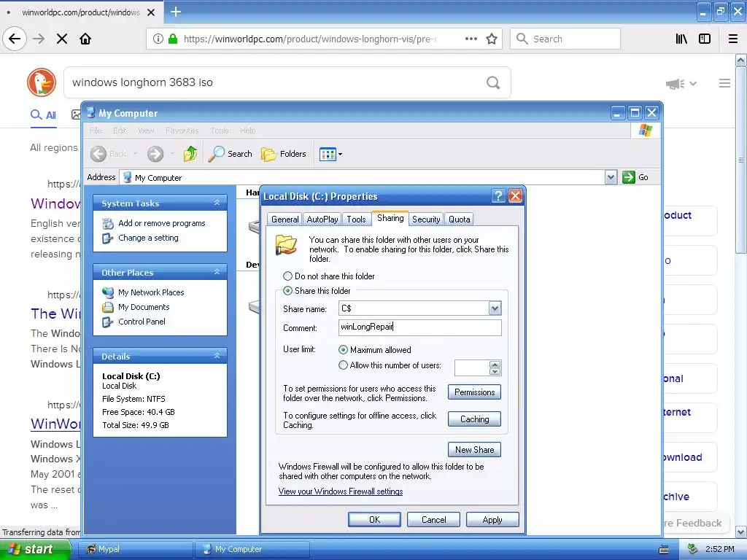Screen dimensions: 747x560
Task: Select Do not share this folder
Action: [x=329, y=276]
